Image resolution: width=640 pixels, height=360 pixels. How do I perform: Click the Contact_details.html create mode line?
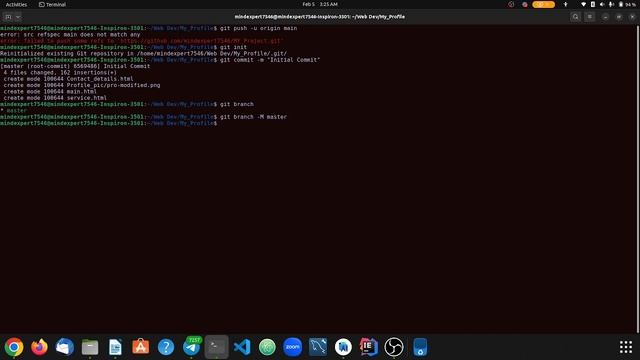(x=68, y=79)
